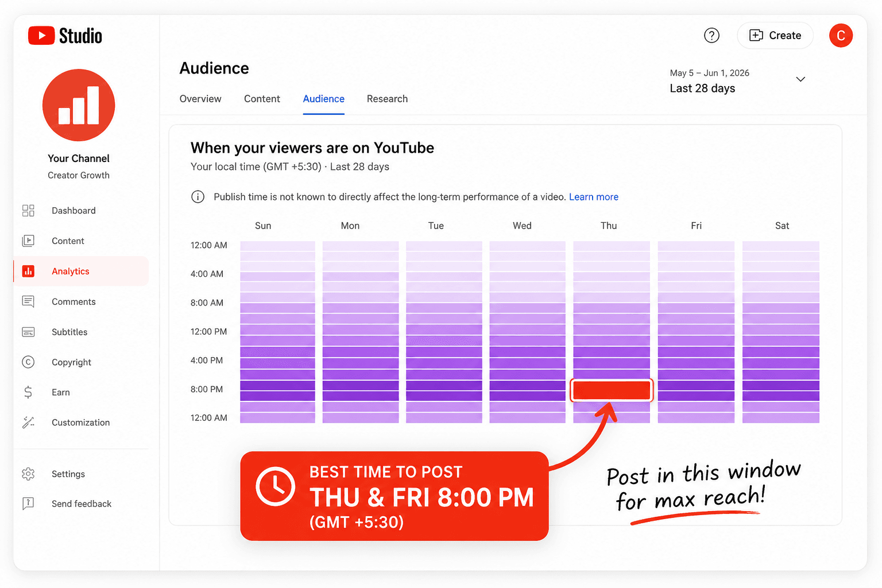Click the Customization magic wand icon
The height and width of the screenshot is (588, 882).
point(28,423)
